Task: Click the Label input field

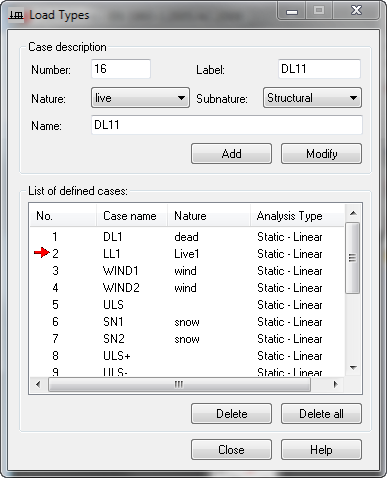Action: (x=319, y=69)
